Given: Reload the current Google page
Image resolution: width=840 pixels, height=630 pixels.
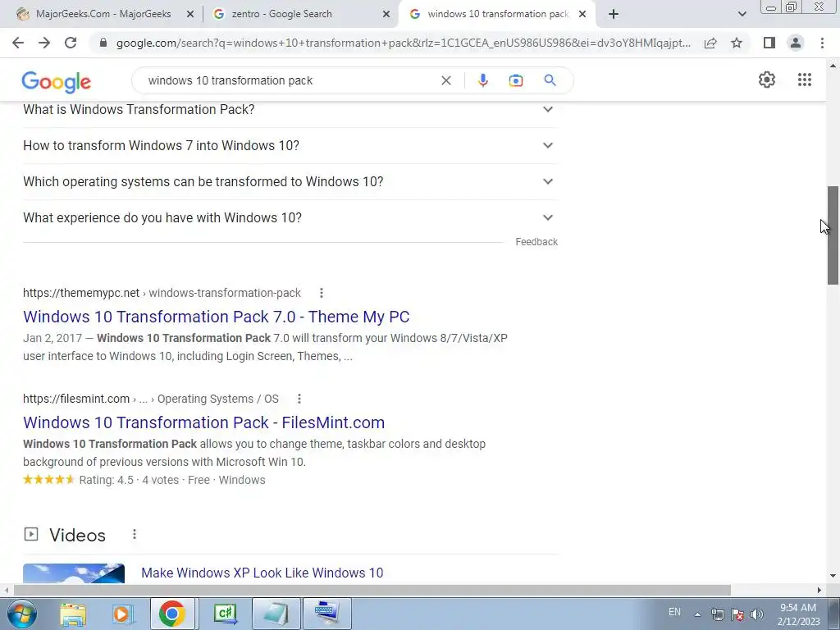Looking at the screenshot, I should 71,43.
